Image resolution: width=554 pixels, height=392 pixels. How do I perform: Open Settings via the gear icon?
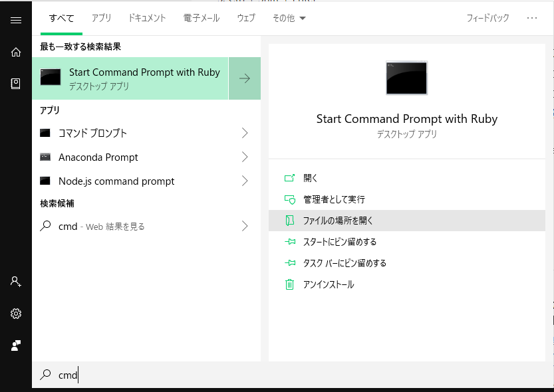[16, 314]
